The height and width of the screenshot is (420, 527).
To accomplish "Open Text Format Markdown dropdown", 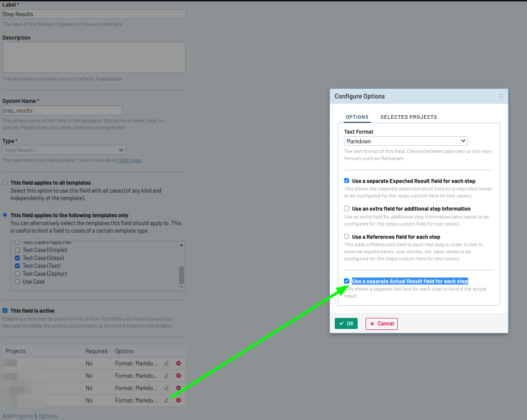I will click(406, 141).
